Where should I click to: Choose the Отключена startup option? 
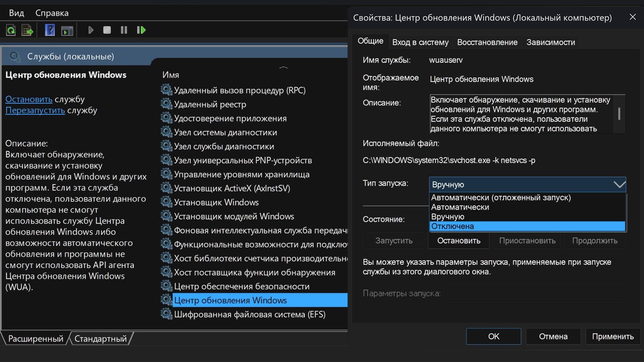tap(527, 226)
